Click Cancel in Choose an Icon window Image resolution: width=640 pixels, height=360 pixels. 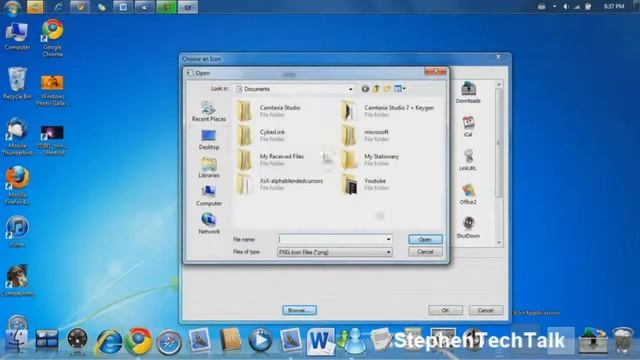point(485,310)
